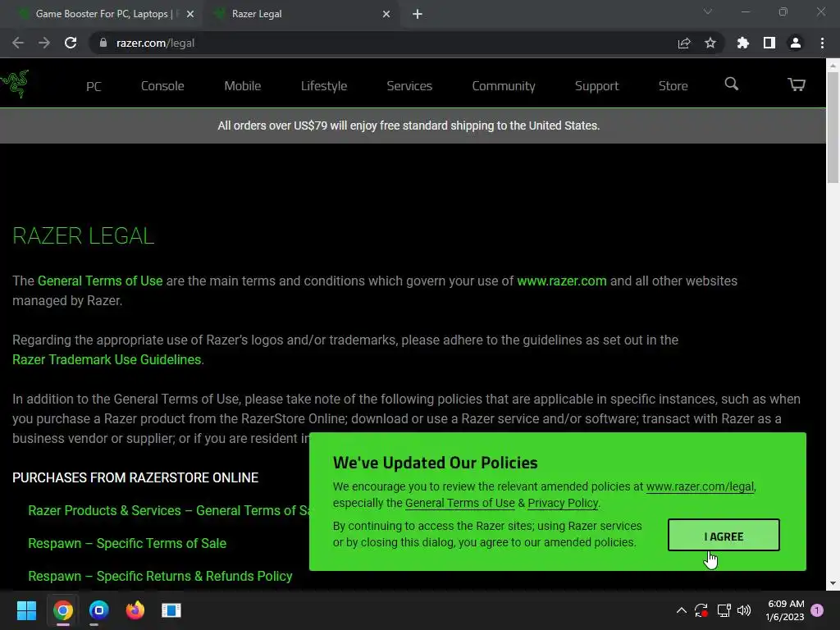This screenshot has width=840, height=630.
Task: Click the lock icon in the address bar
Action: (x=103, y=43)
